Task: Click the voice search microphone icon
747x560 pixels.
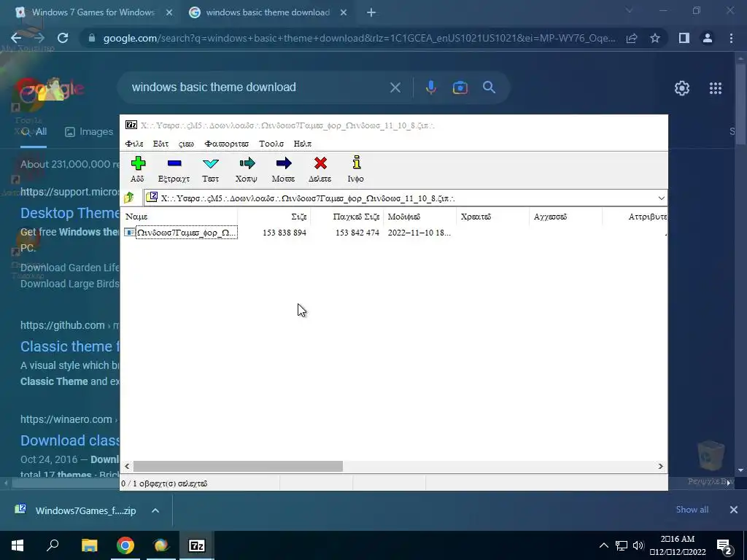Action: 430,87
